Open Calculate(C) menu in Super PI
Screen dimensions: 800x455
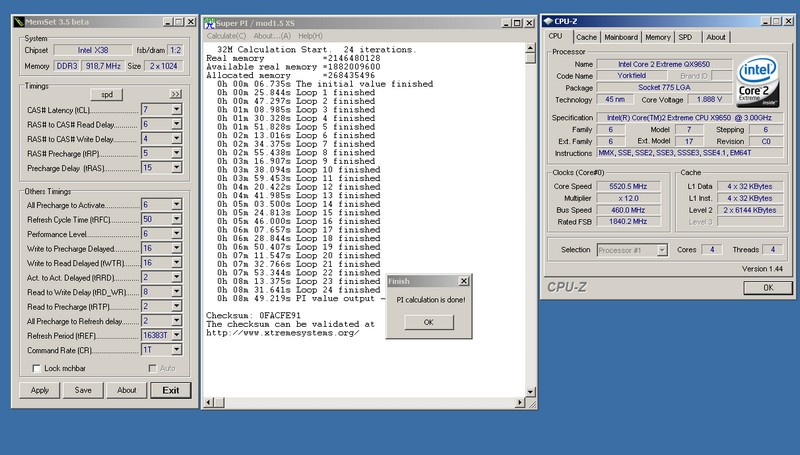(x=226, y=36)
